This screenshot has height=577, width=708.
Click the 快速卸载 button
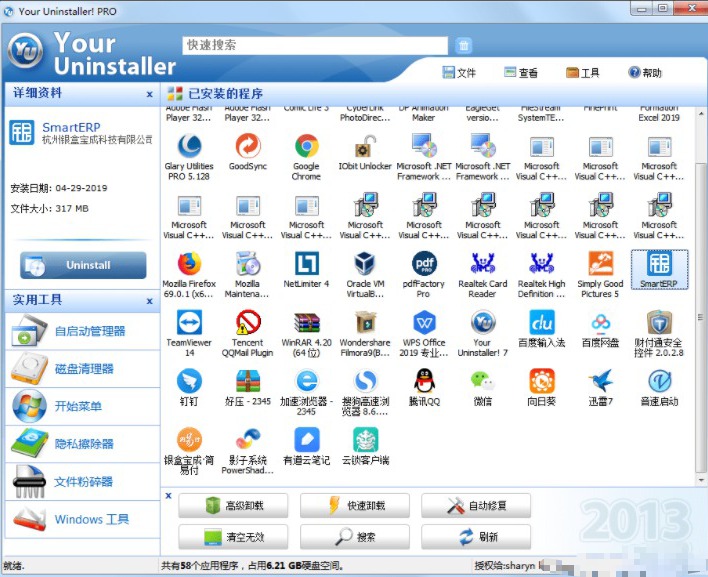point(355,505)
